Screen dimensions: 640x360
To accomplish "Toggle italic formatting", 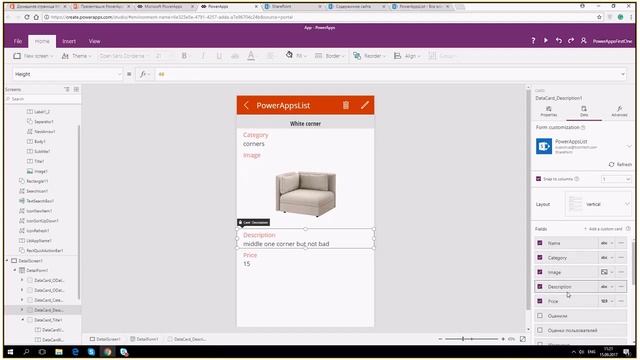I will tap(202, 56).
